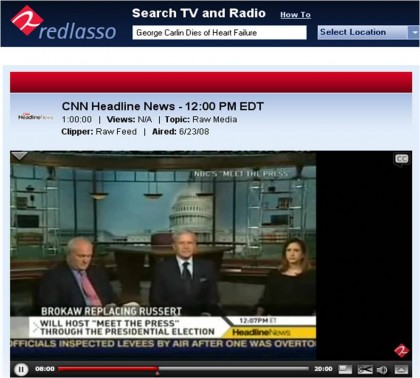Image resolution: width=420 pixels, height=378 pixels.
Task: Click the CNN Headline News channel thumbnail
Action: [36, 117]
